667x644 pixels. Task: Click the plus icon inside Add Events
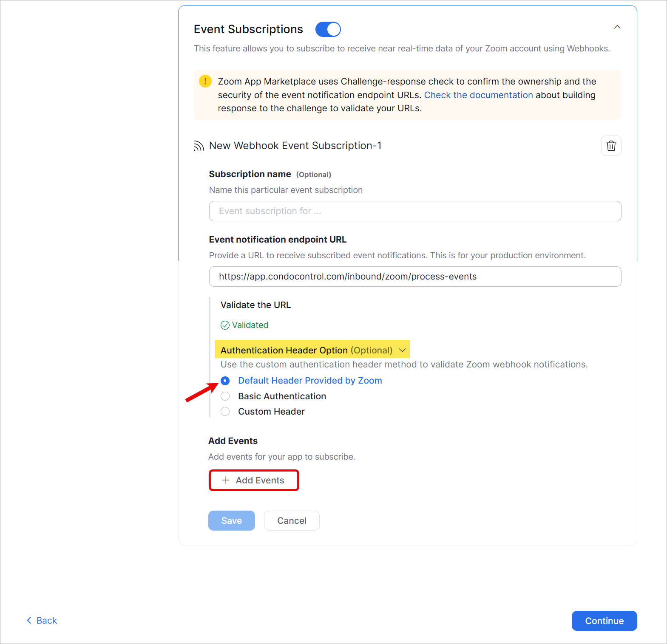225,480
